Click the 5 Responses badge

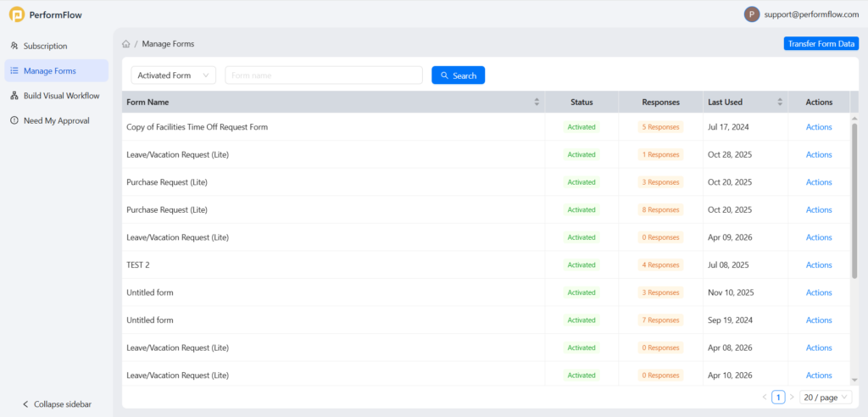coord(660,127)
